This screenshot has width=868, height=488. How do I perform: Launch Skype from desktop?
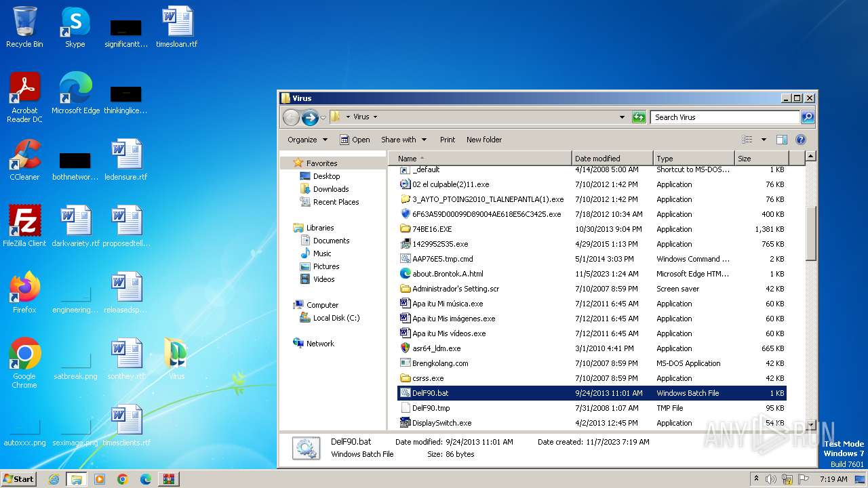75,27
